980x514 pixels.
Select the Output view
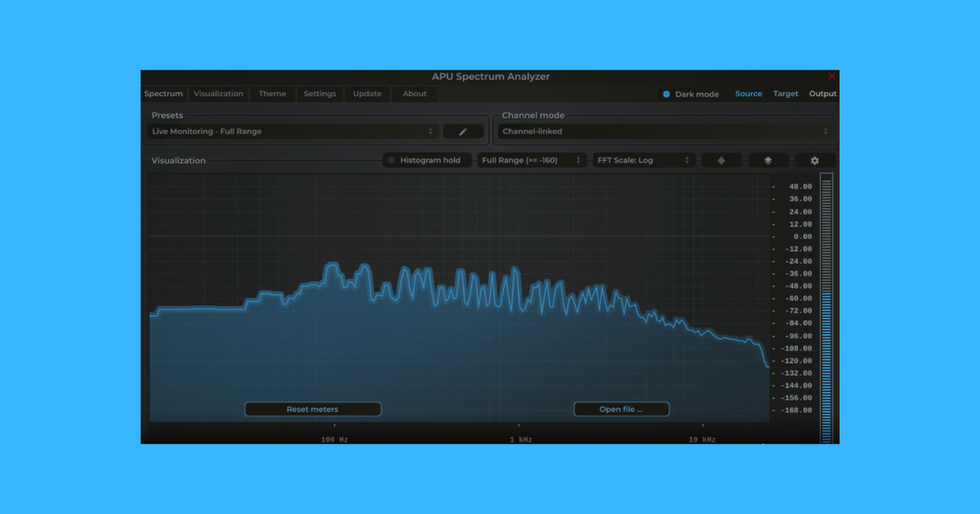822,94
